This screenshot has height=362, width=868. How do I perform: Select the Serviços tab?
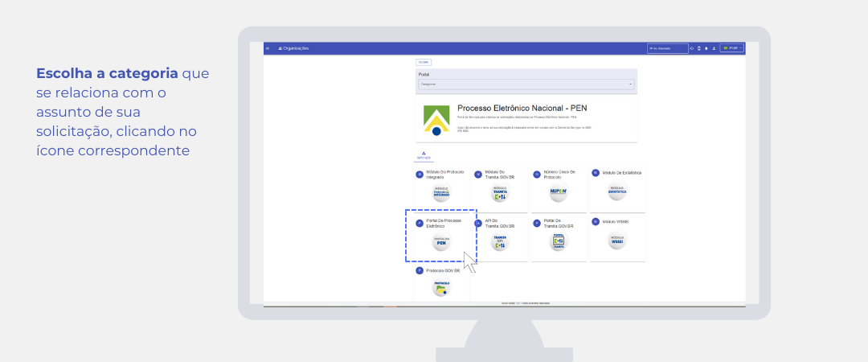tap(424, 156)
